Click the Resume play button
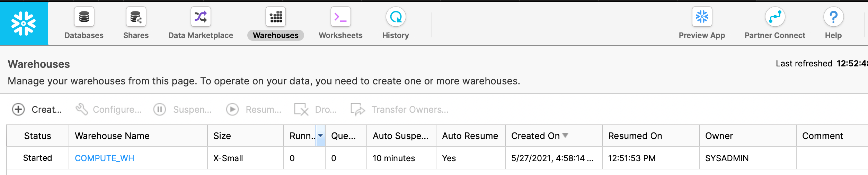Screen dimensions: 868x175 (254, 109)
